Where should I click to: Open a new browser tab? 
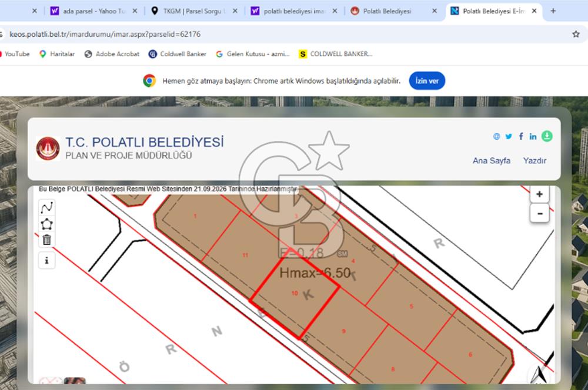point(553,11)
